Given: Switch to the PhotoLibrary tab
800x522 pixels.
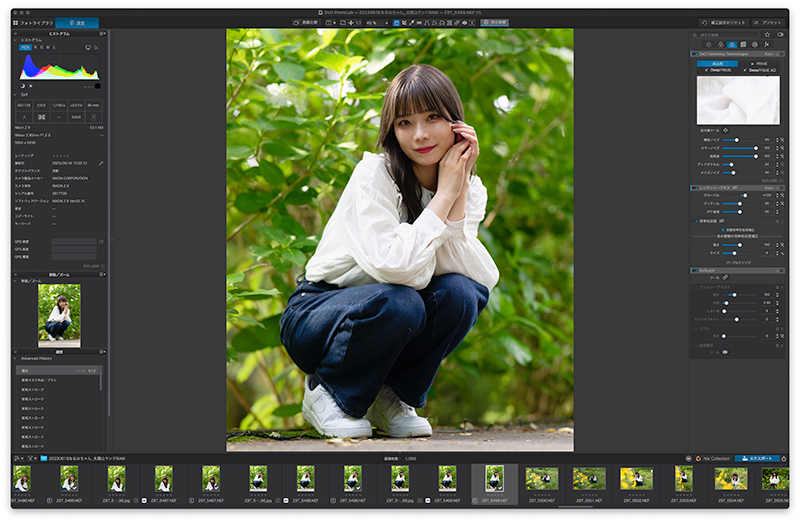Looking at the screenshot, I should (x=33, y=23).
